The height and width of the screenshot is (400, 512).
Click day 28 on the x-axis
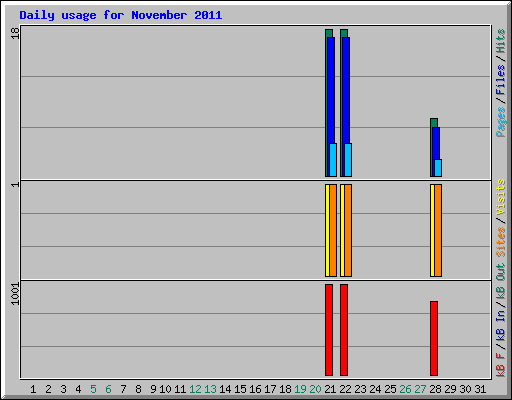click(435, 389)
